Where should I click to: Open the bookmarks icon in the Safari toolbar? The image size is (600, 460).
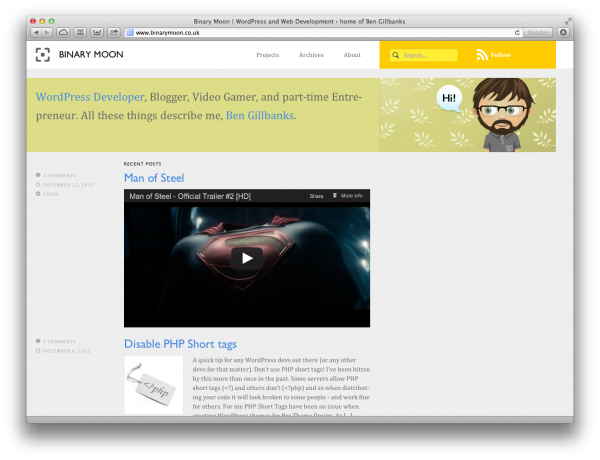tap(80, 33)
